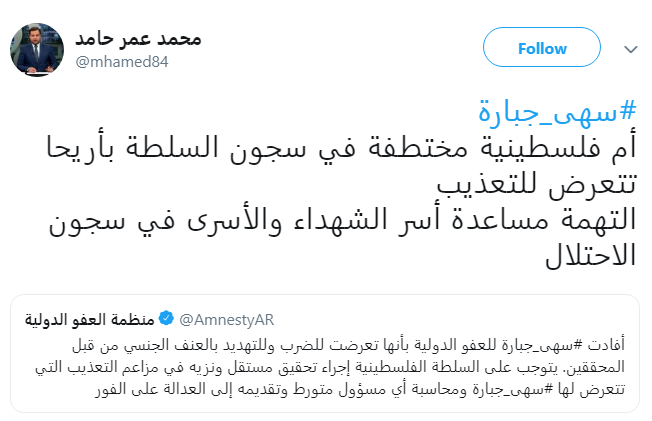Click the Follow button
This screenshot has width=652, height=421.
542,48
